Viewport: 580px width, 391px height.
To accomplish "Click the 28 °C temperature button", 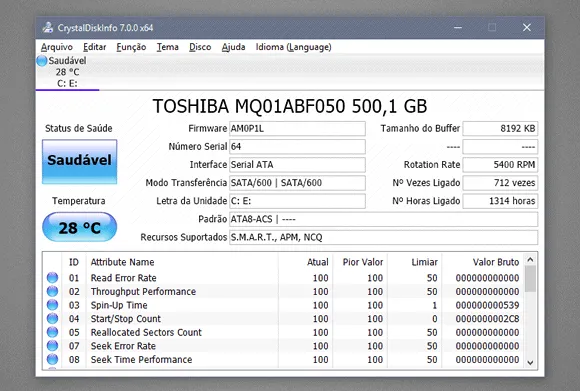I will click(x=80, y=227).
